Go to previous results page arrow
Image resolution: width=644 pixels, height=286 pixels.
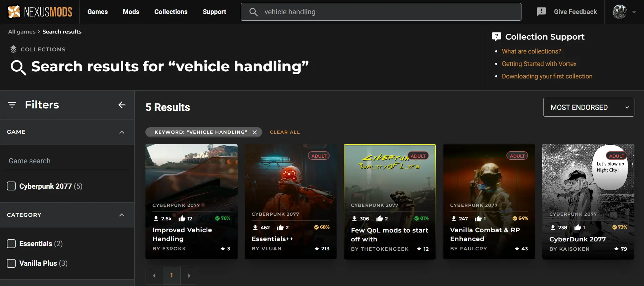[x=154, y=276]
